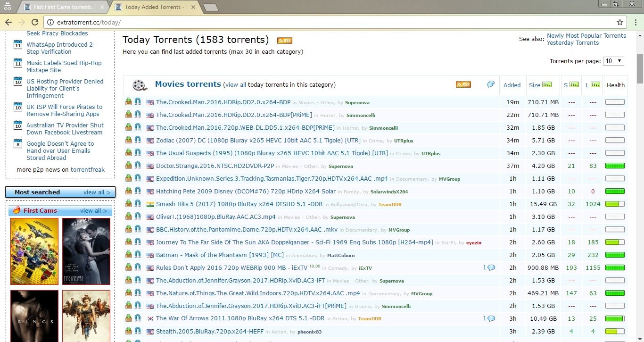Sort by Size column chart icon

point(547,85)
